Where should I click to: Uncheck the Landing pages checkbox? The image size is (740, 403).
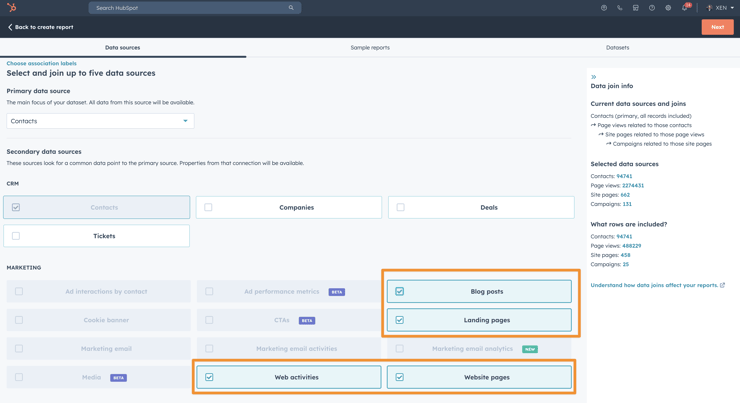click(400, 320)
